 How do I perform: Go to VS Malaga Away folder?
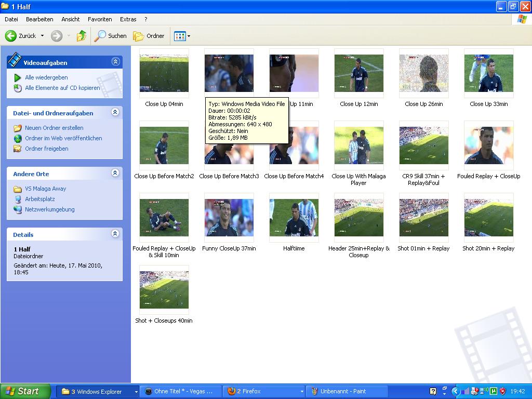coord(46,189)
